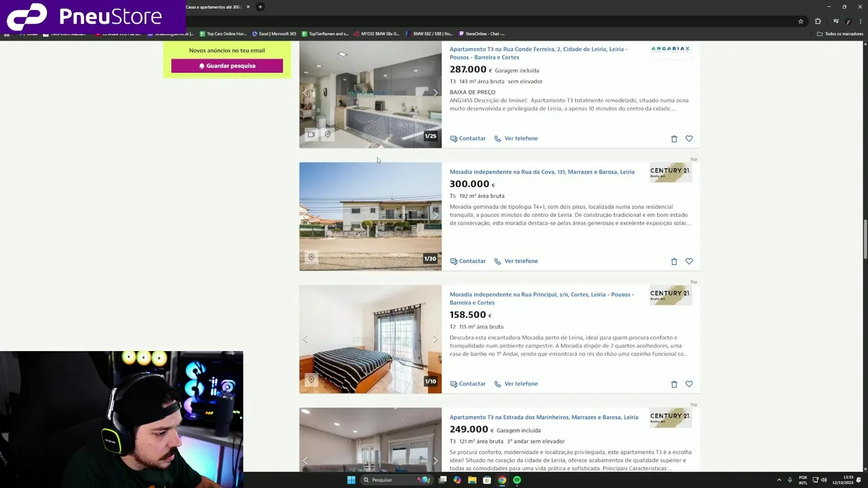Open Todos os marcadores folder
The width and height of the screenshot is (868, 488).
pos(840,34)
